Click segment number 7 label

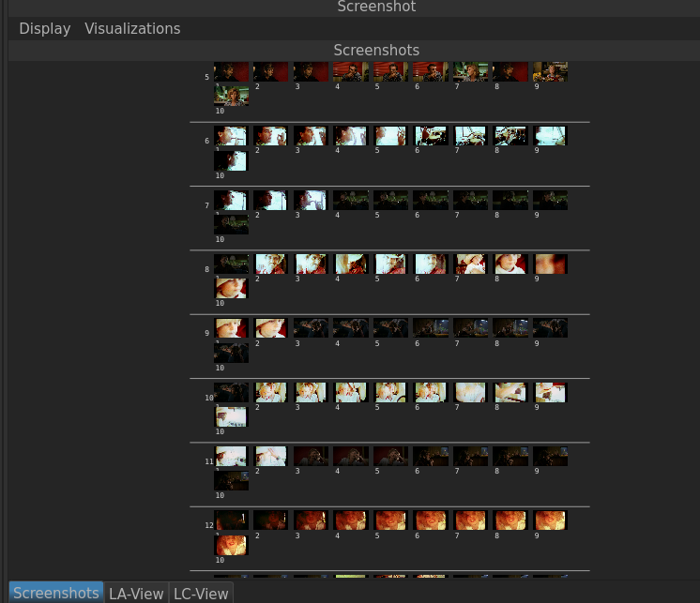click(x=206, y=205)
